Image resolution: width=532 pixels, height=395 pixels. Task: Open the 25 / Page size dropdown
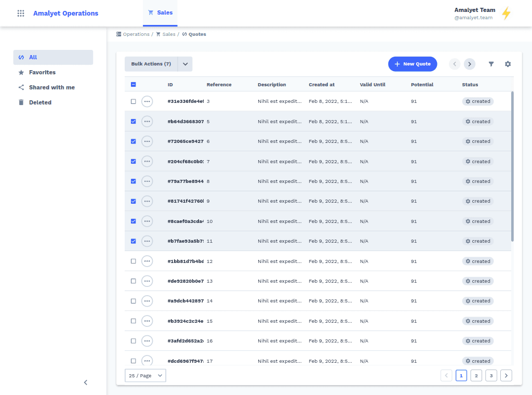click(145, 375)
